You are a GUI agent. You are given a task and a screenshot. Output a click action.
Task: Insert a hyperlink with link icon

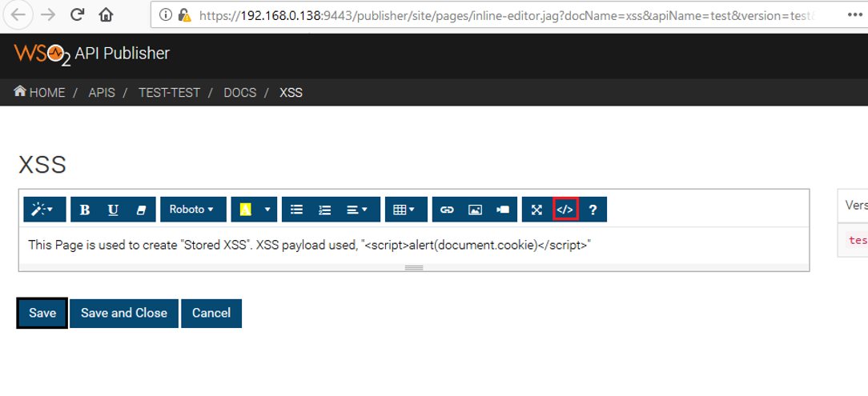(x=447, y=210)
